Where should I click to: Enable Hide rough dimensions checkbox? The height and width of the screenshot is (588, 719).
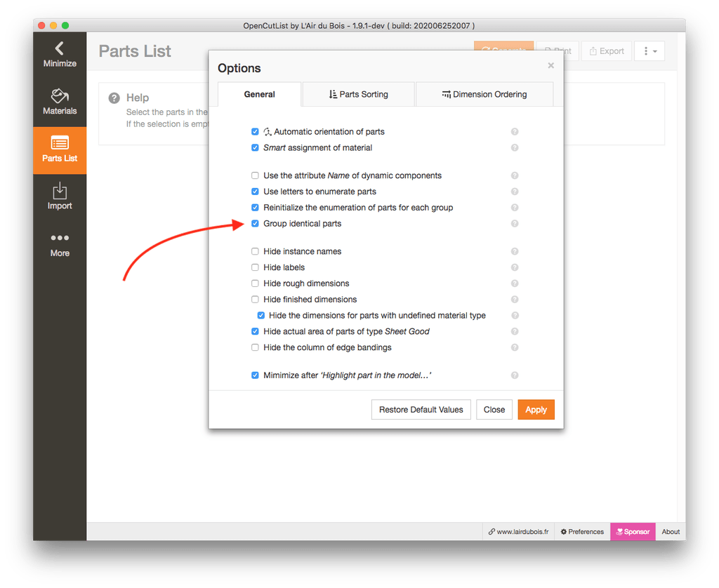click(x=255, y=283)
